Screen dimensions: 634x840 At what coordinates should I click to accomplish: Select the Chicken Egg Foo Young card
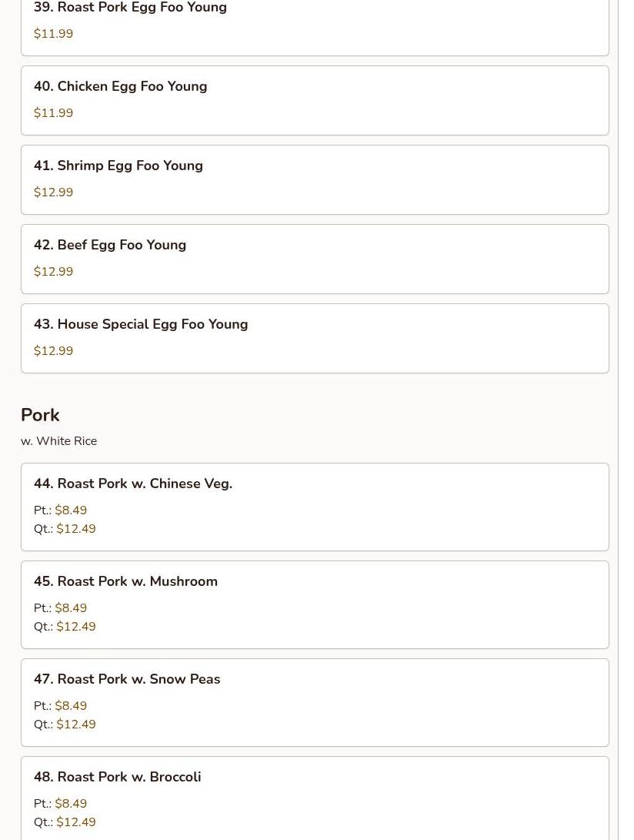click(x=315, y=100)
